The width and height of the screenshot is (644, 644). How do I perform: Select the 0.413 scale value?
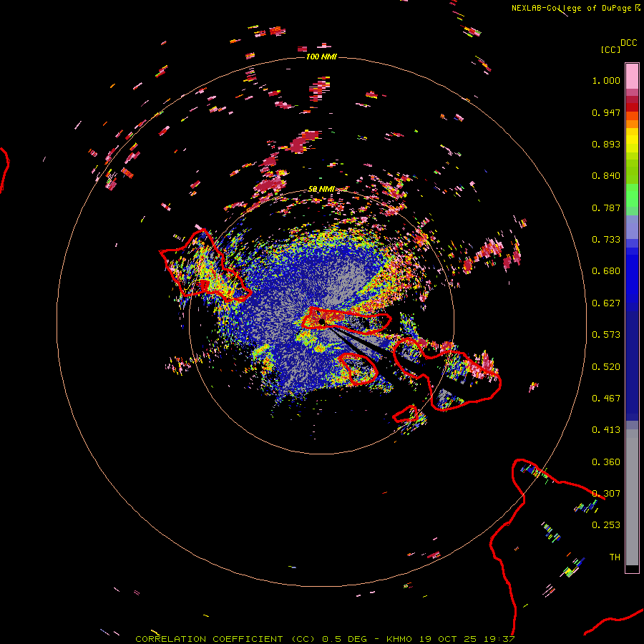click(x=606, y=430)
